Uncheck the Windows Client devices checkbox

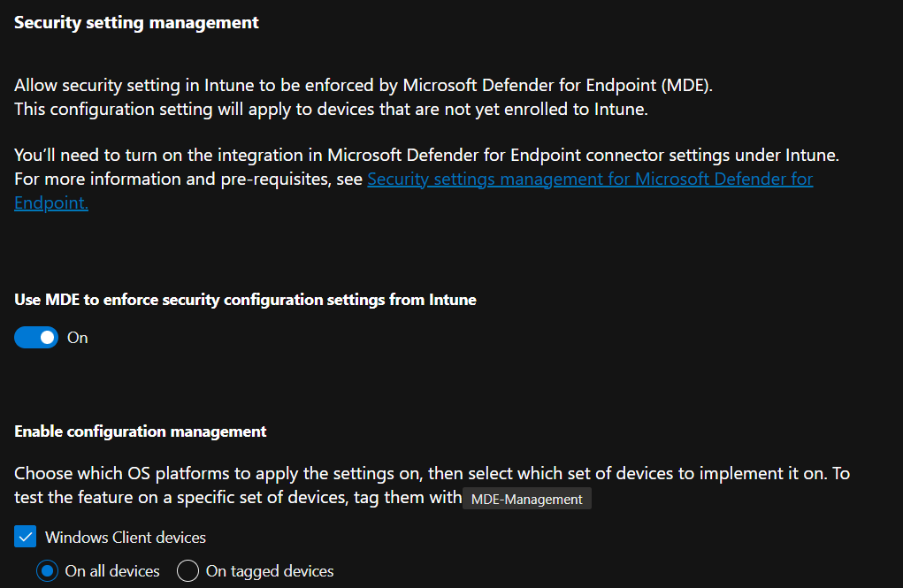click(26, 537)
